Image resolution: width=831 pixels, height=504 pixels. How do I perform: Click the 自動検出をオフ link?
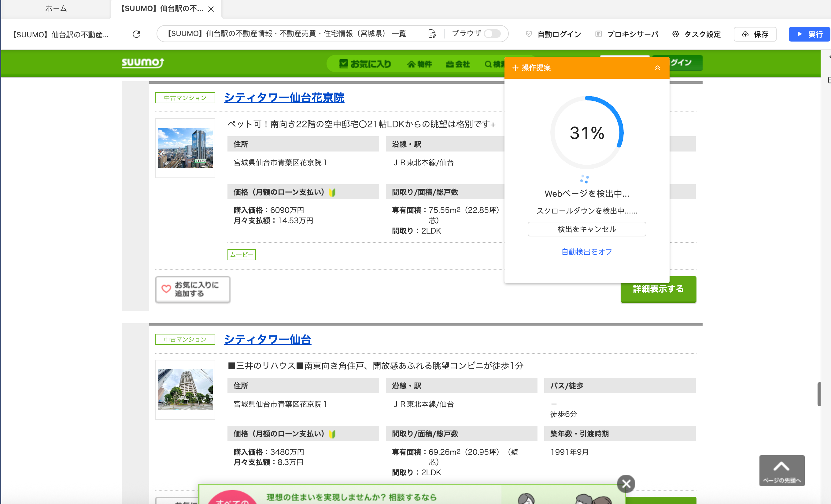point(587,252)
